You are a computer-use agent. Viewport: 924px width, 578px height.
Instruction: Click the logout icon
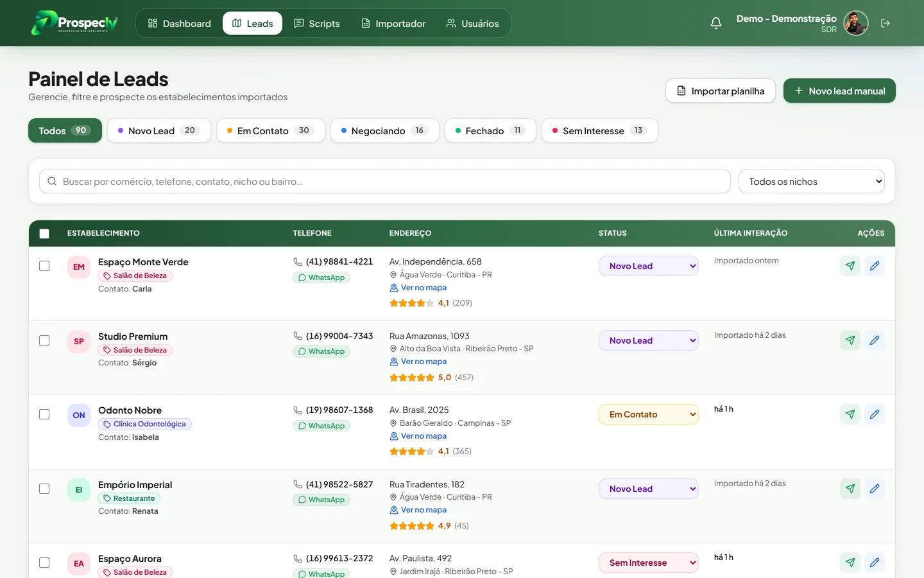tap(886, 23)
